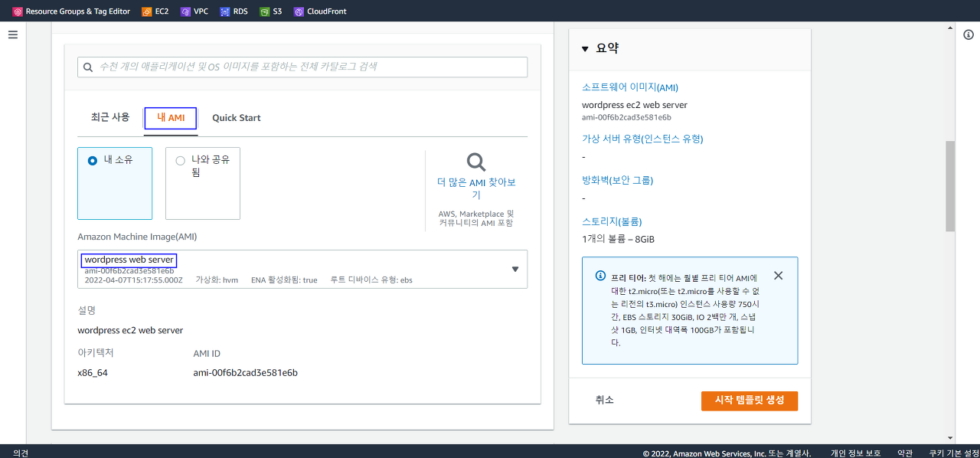Open 소프트웨어 이미지(AMI) summary link
The width and height of the screenshot is (980, 458).
tap(630, 87)
